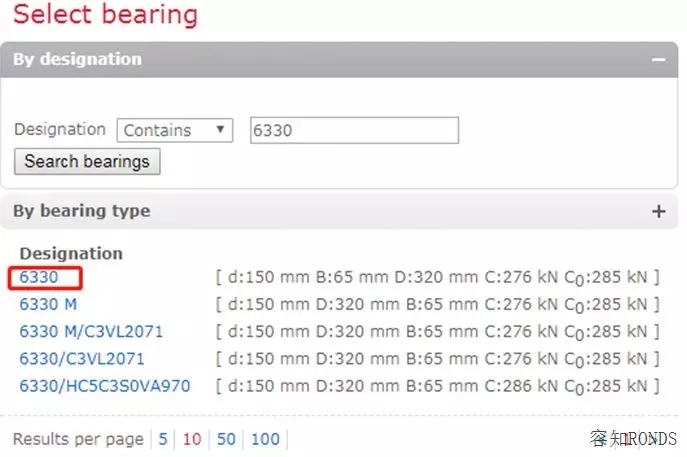Click the By designation header title
The height and width of the screenshot is (457, 687).
(77, 59)
